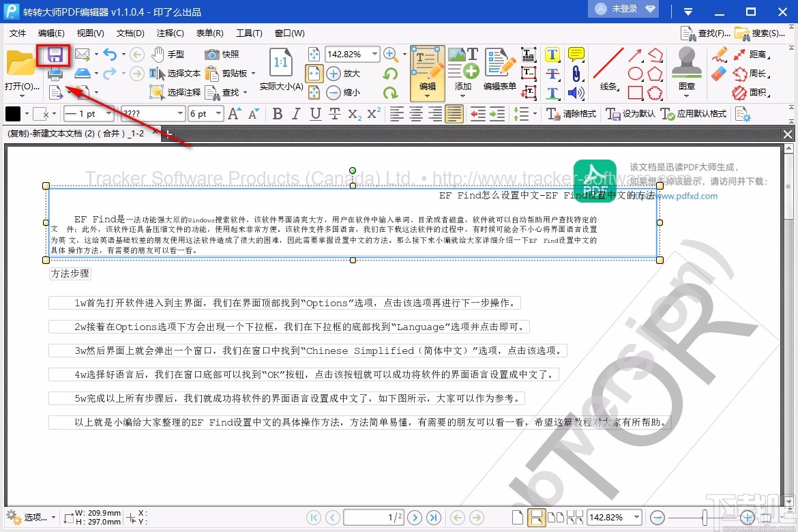
Task: Toggle italic text formatting
Action: coord(295,114)
